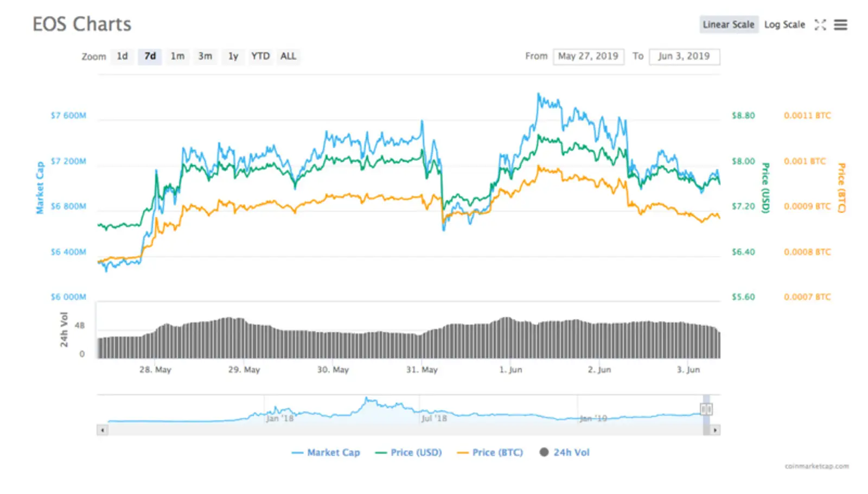Show ALL time range
868x494 pixels.
[288, 56]
